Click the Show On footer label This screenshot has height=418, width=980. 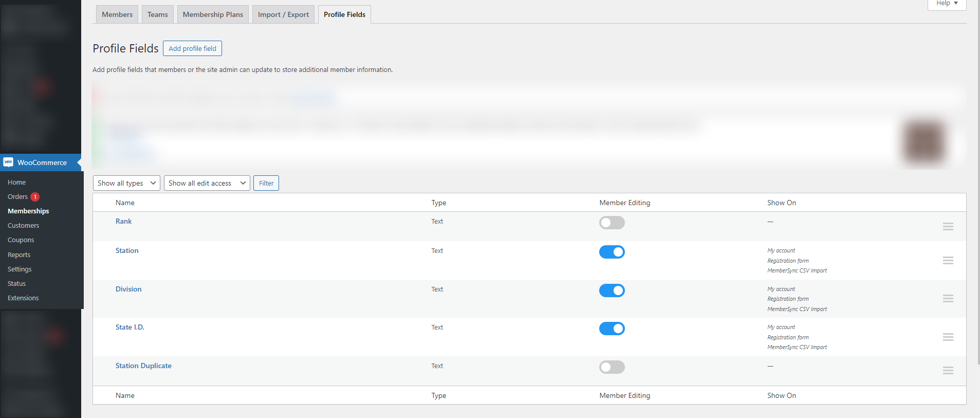coord(782,395)
